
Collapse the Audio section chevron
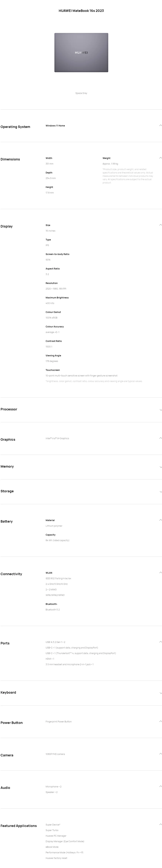pyautogui.click(x=160, y=786)
